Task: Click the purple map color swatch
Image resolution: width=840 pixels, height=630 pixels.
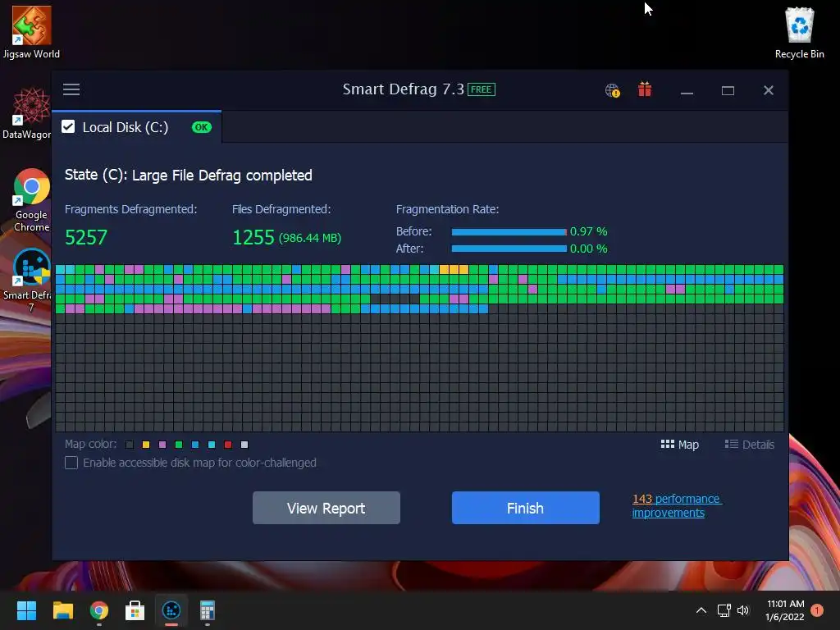Action: [x=162, y=445]
